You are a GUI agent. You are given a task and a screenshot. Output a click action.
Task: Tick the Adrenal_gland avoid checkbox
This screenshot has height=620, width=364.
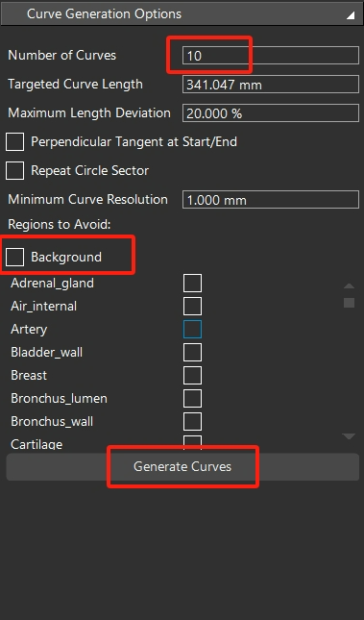click(x=192, y=284)
